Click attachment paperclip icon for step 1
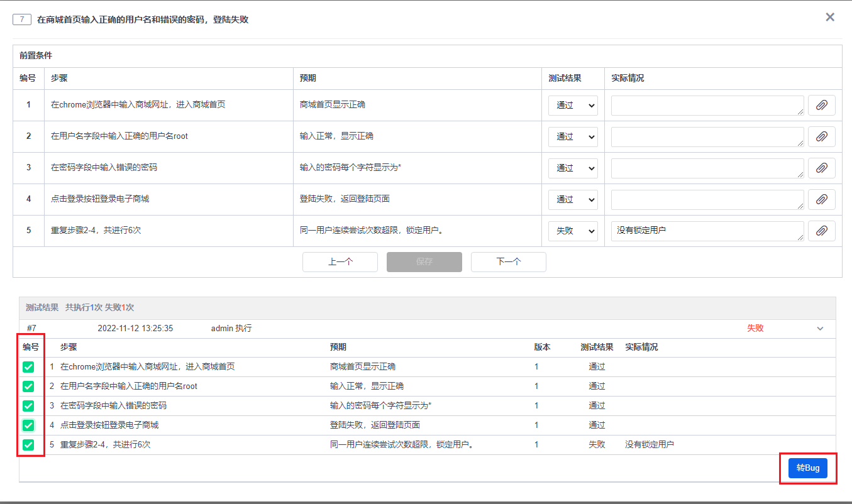852x504 pixels. (821, 106)
